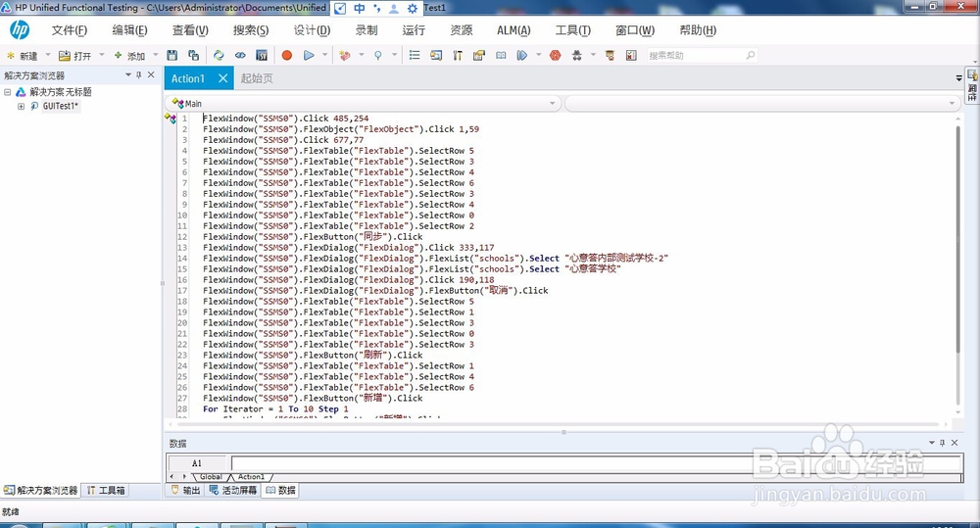The image size is (980, 528).
Task: Click the checklist icon with red X
Action: 631,56
